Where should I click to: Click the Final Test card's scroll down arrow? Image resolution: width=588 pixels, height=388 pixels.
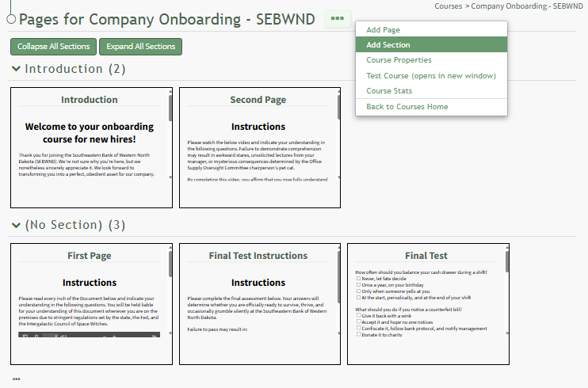(507, 333)
